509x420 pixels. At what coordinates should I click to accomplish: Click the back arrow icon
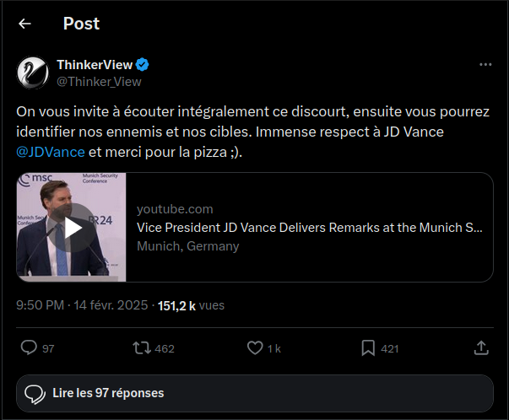(x=24, y=24)
